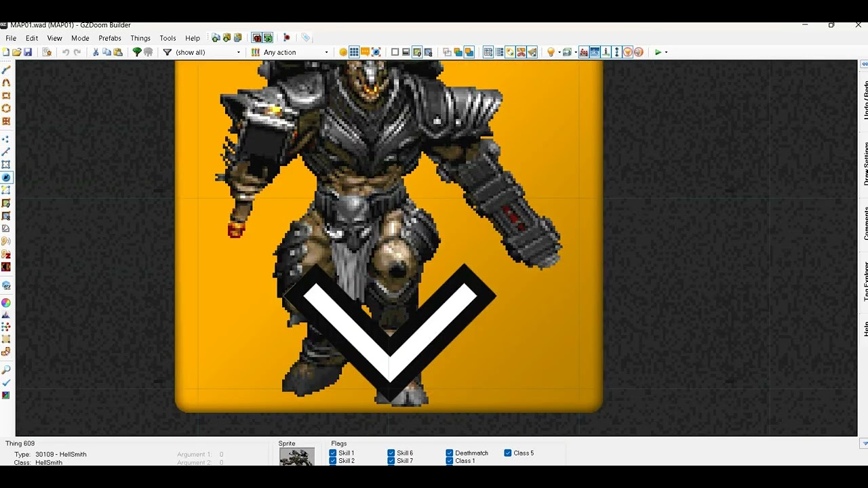Expand the dynamic lights lightbulb dropdown arrow
This screenshot has width=868, height=488.
tap(559, 52)
